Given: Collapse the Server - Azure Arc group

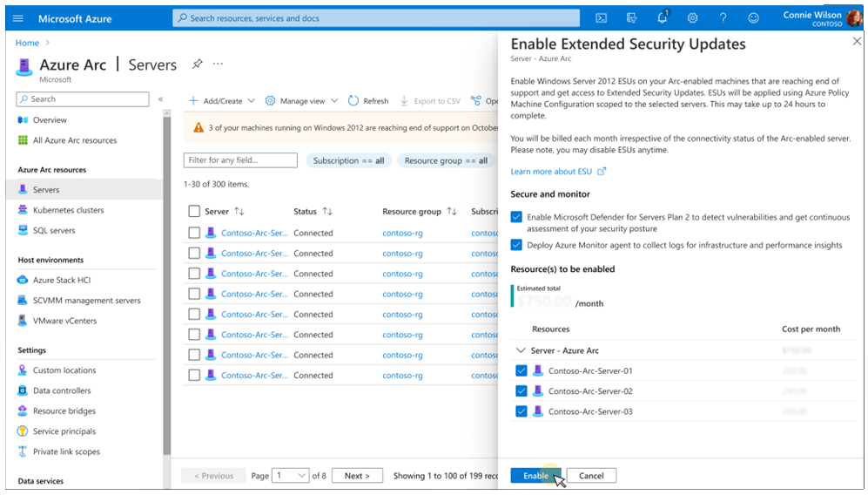Looking at the screenshot, I should pos(521,350).
